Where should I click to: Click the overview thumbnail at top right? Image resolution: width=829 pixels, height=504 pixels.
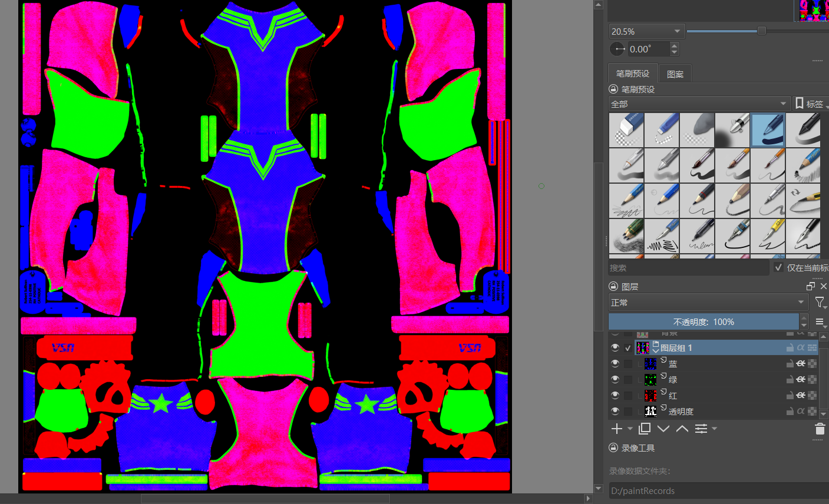(814, 11)
